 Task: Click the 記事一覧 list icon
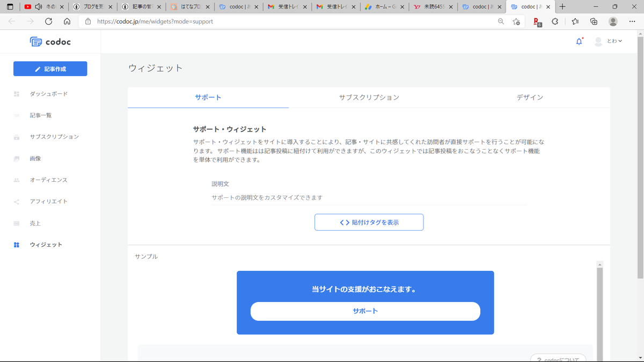coord(17,115)
